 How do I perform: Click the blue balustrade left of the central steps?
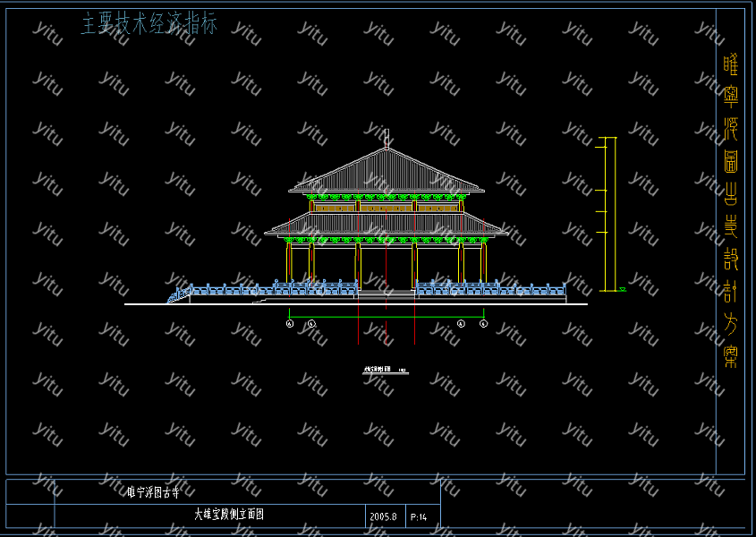pyautogui.click(x=268, y=289)
